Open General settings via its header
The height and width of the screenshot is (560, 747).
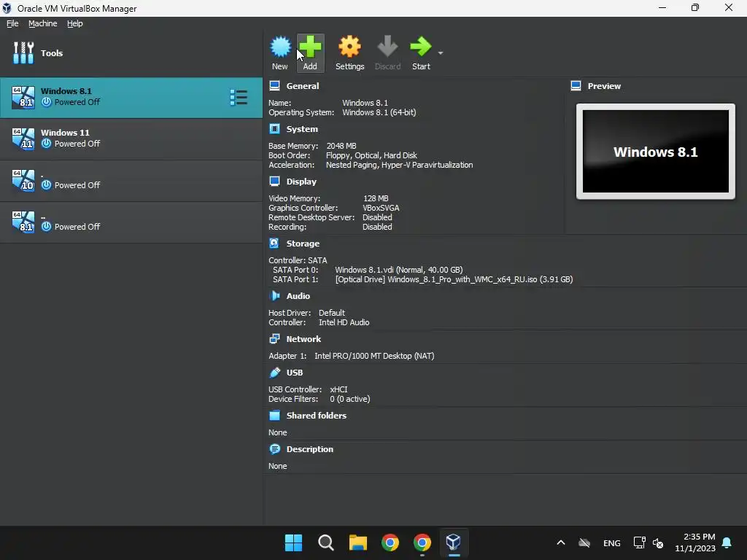[303, 86]
